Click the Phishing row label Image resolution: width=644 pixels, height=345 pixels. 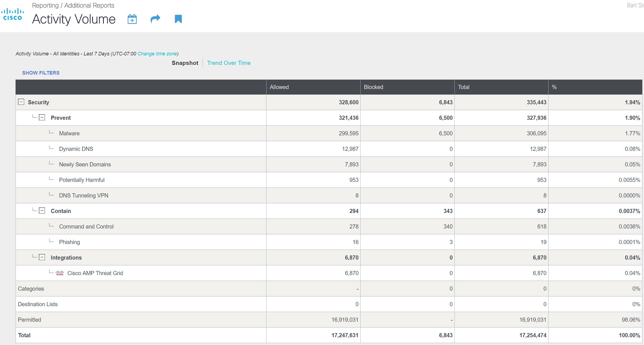click(69, 242)
